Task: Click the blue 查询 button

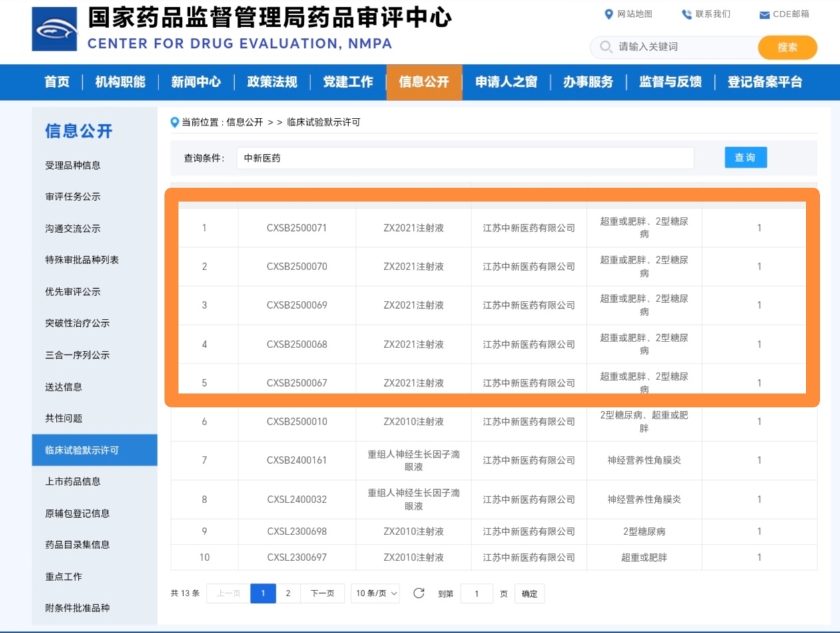Action: [x=745, y=158]
